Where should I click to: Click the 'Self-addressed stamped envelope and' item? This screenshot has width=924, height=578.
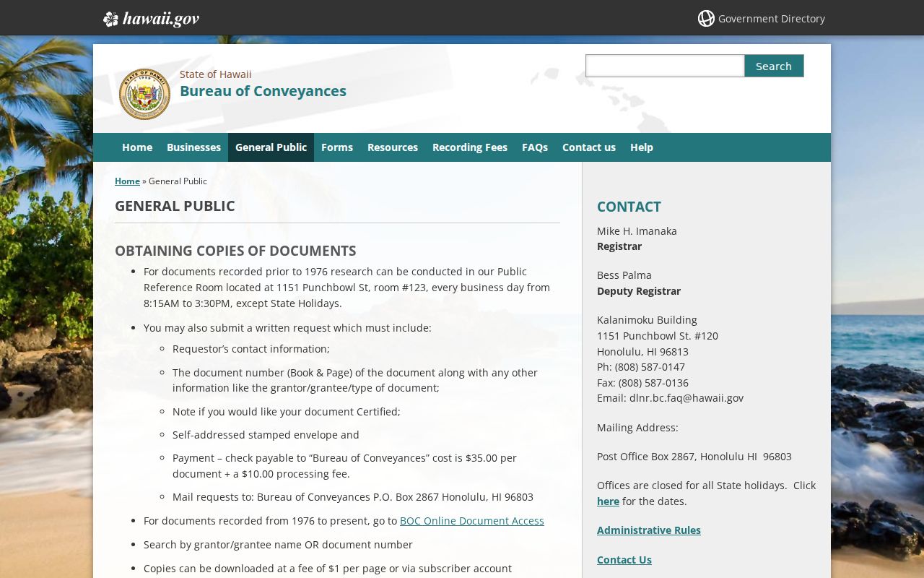(x=266, y=435)
